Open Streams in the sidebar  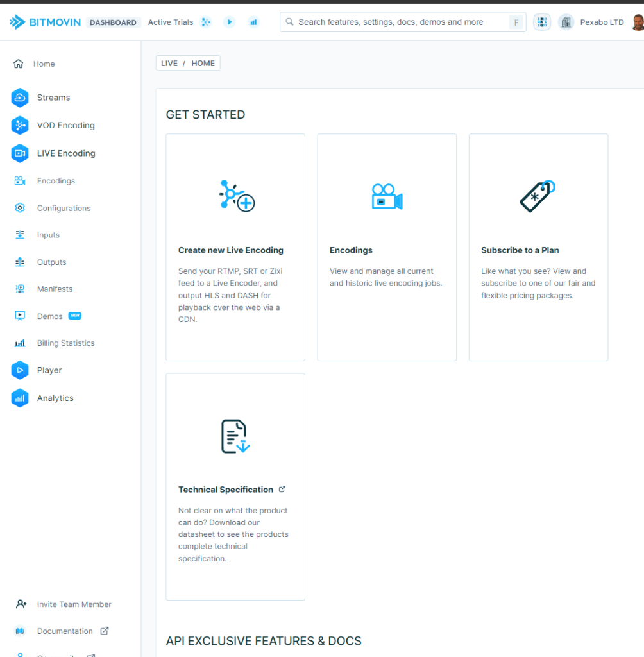tap(54, 98)
